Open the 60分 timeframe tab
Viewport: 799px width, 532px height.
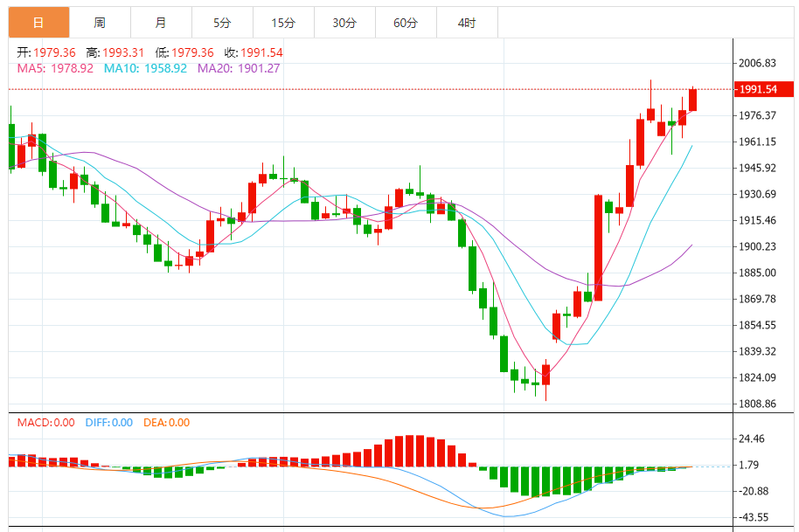[x=406, y=23]
